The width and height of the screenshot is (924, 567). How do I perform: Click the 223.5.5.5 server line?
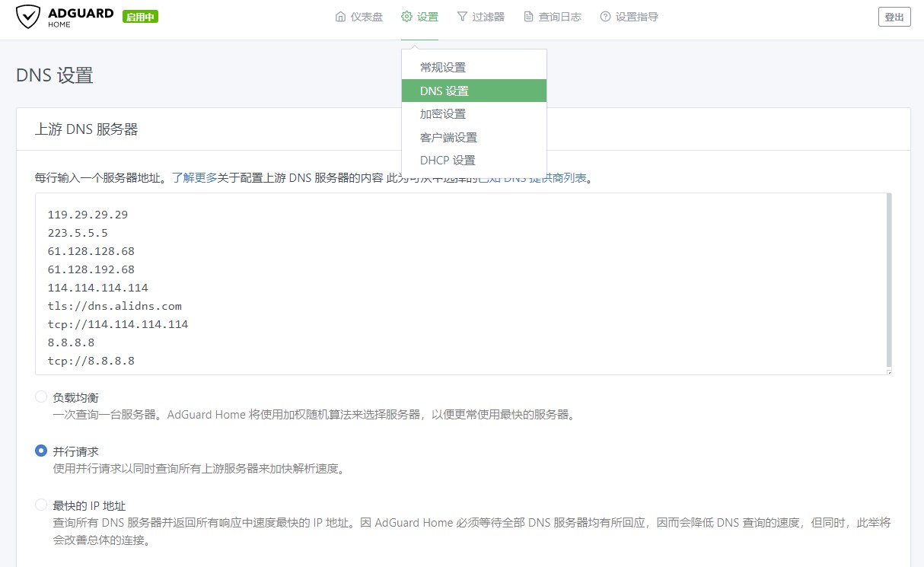78,233
